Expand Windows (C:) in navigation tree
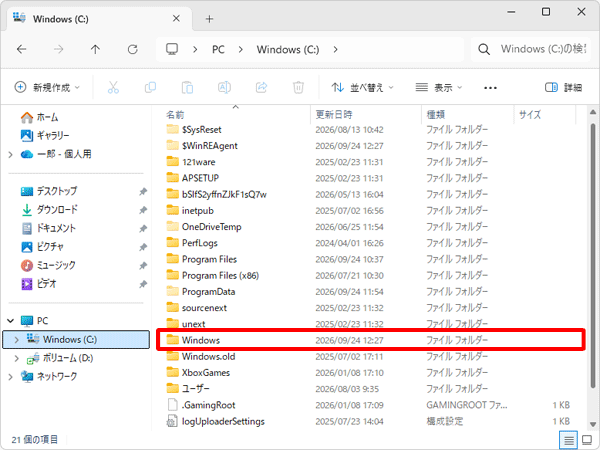 click(16, 340)
